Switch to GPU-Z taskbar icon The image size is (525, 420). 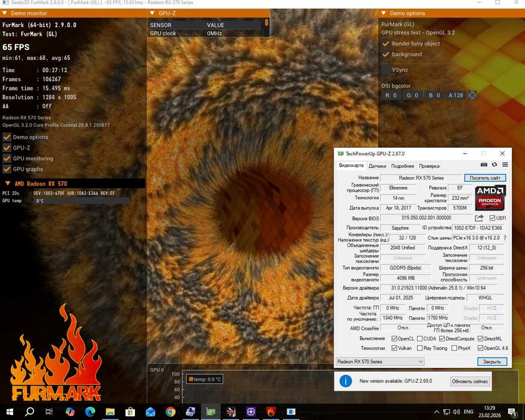211,411
